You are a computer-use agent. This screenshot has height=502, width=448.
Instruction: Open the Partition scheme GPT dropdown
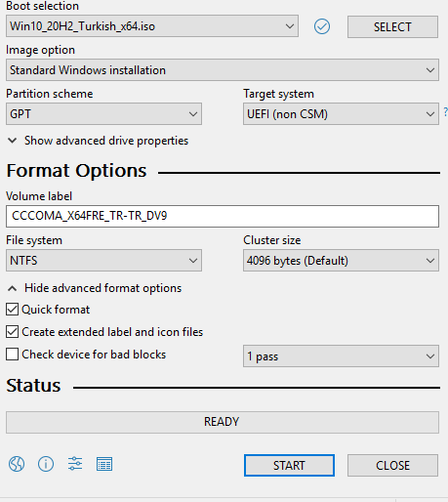[103, 114]
